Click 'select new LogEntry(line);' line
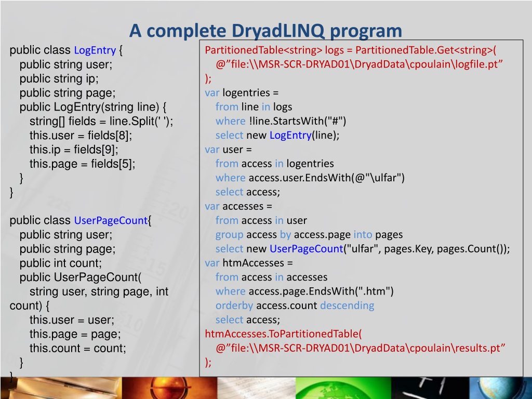The width and height of the screenshot is (532, 399). pyautogui.click(x=277, y=136)
